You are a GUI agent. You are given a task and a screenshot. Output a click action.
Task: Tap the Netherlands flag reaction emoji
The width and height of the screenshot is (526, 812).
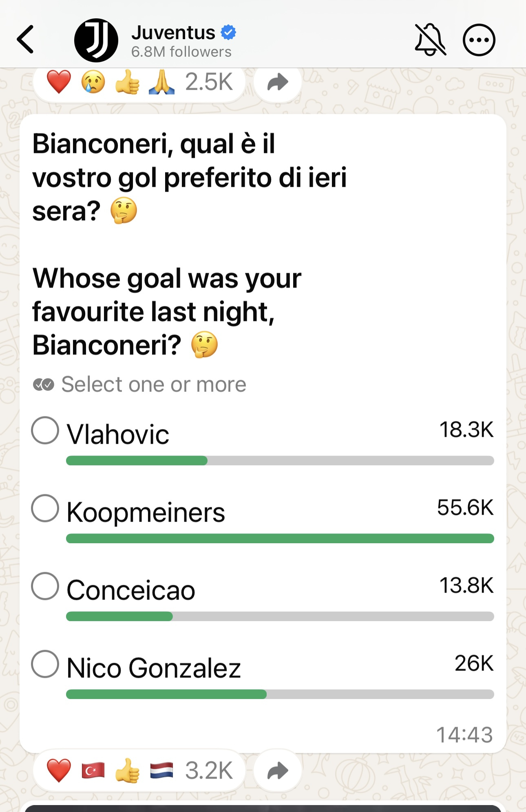coord(161,771)
